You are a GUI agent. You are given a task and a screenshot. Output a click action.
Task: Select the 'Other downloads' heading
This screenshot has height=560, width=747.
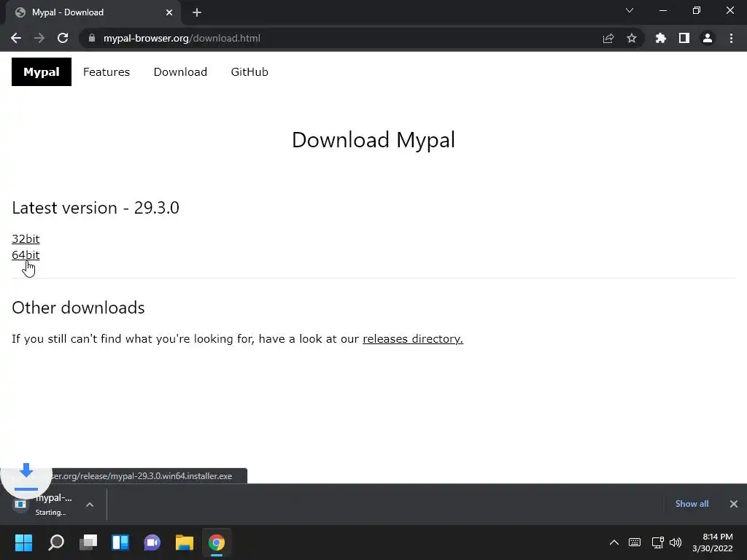tap(78, 308)
